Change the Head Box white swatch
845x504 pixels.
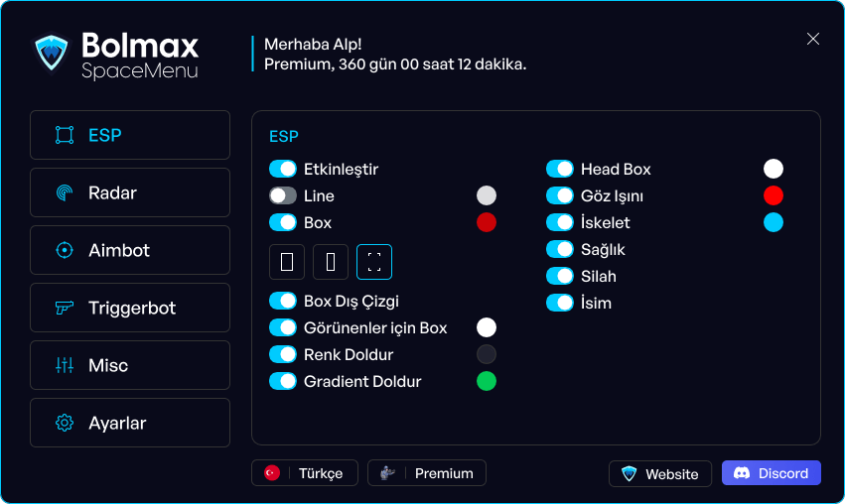click(773, 169)
